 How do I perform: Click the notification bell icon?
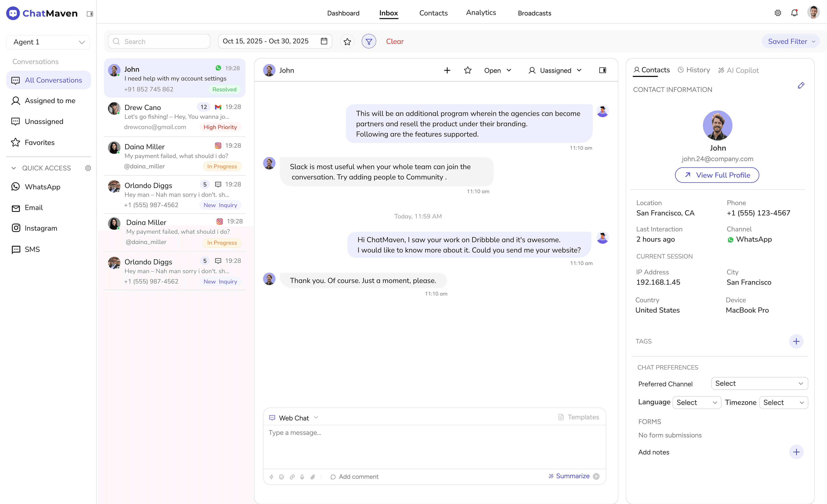pos(794,13)
